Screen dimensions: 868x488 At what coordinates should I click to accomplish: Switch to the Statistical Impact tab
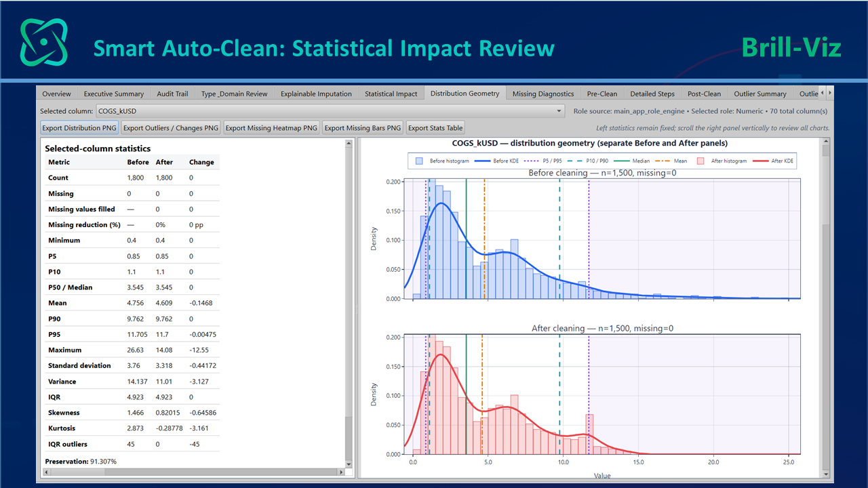click(391, 94)
